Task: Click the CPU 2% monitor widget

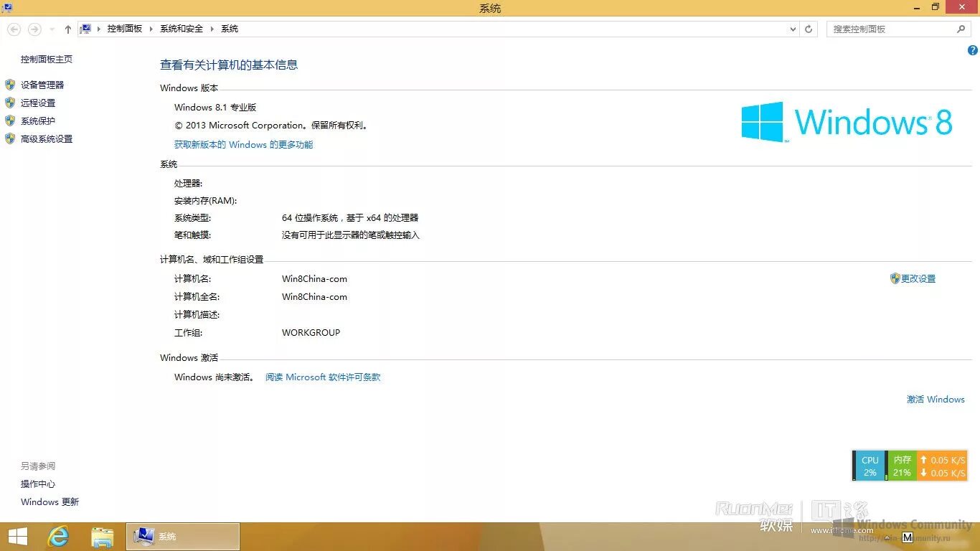Action: (x=869, y=466)
